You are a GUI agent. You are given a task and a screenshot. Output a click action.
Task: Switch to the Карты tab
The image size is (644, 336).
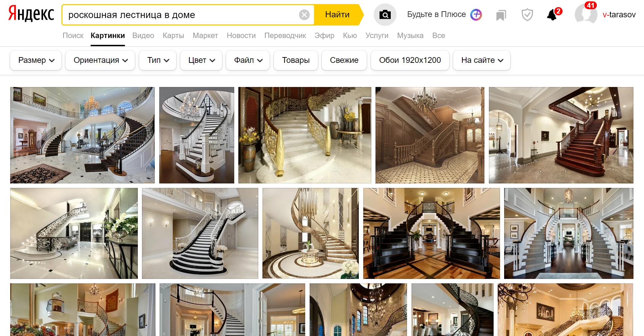click(173, 36)
